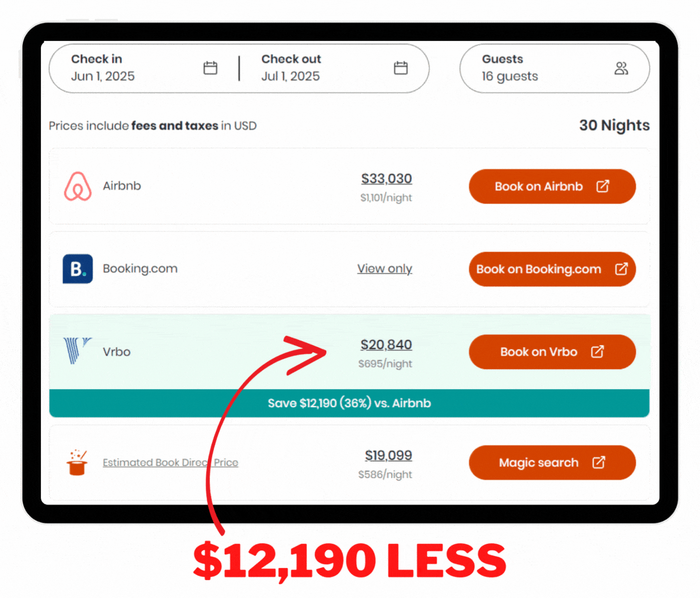Image resolution: width=700 pixels, height=598 pixels.
Task: Click the magic hat icon
Action: point(77,462)
